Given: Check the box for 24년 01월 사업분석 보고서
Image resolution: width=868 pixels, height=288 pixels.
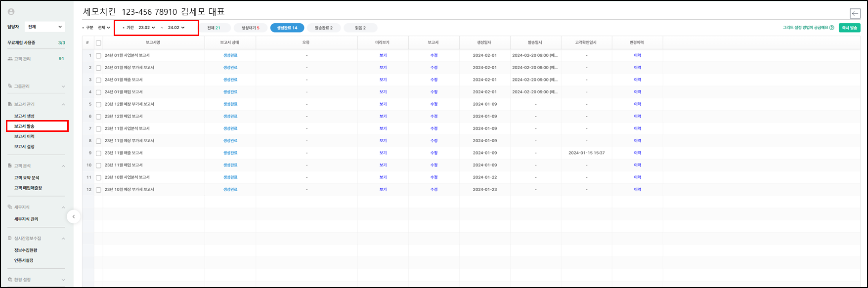Looking at the screenshot, I should pyautogui.click(x=98, y=56).
